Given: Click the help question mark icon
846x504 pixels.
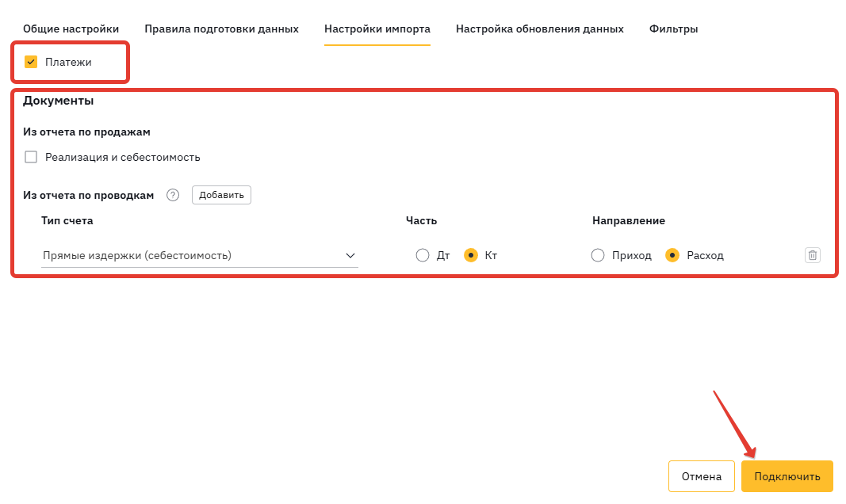Looking at the screenshot, I should (x=173, y=195).
